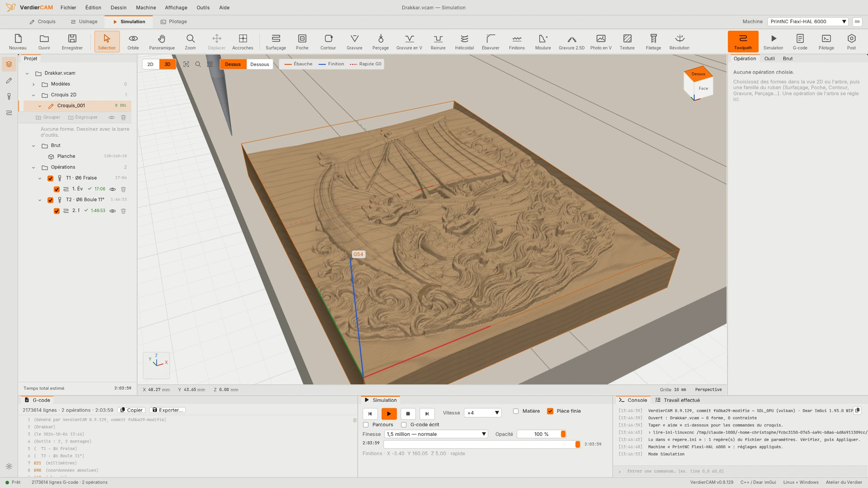
Task: Switch to the Usinage tab
Action: tap(84, 22)
